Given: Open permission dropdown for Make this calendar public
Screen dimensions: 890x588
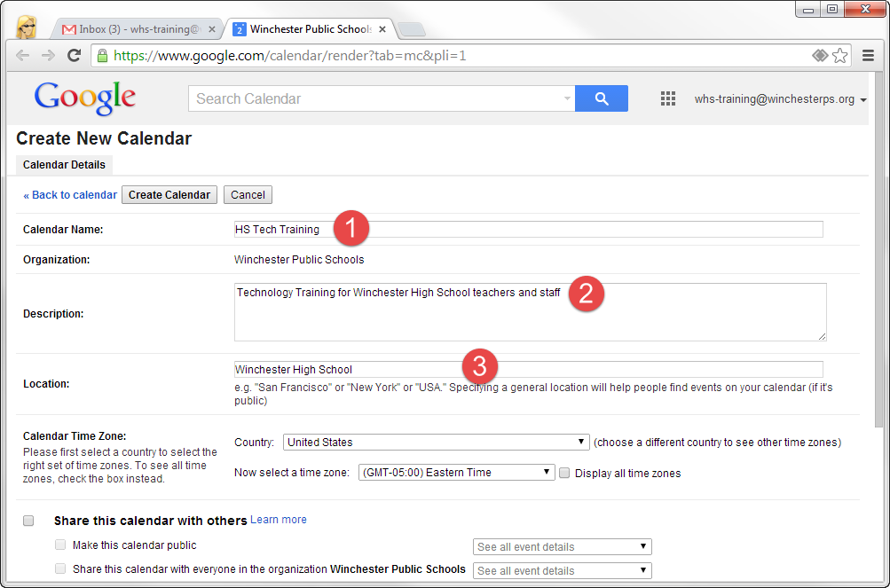Looking at the screenshot, I should (x=562, y=546).
